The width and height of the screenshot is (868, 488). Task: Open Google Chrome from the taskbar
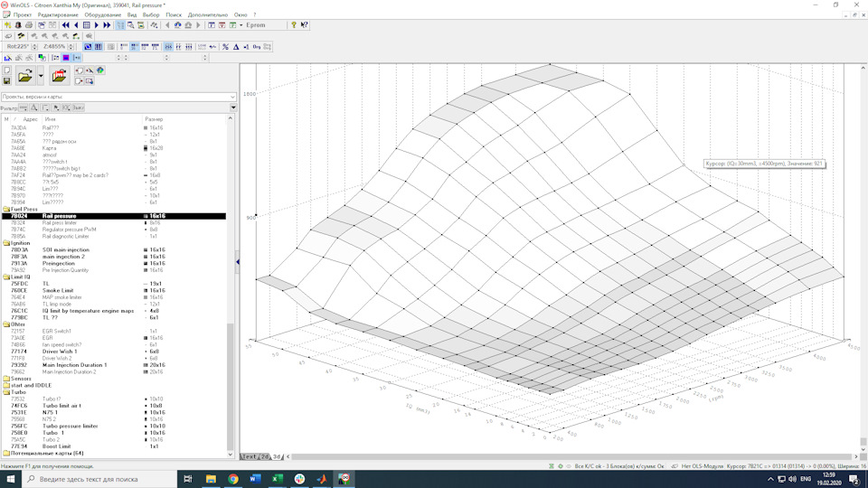(233, 479)
